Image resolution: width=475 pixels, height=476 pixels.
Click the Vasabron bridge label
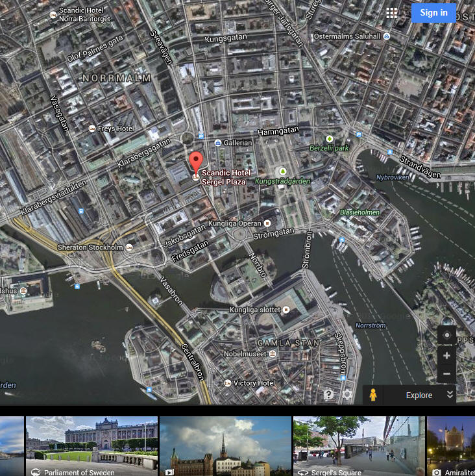coord(171,290)
